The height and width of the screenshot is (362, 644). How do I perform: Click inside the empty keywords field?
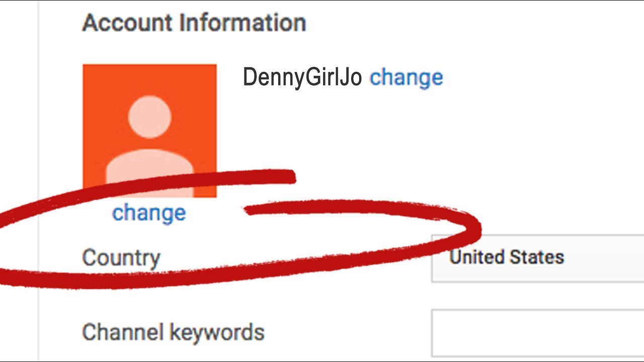pos(537,333)
